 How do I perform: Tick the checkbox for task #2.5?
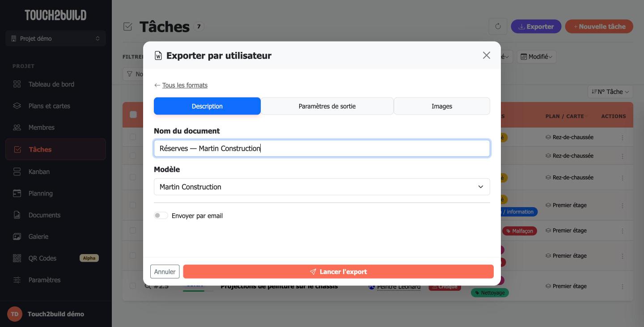point(133,286)
